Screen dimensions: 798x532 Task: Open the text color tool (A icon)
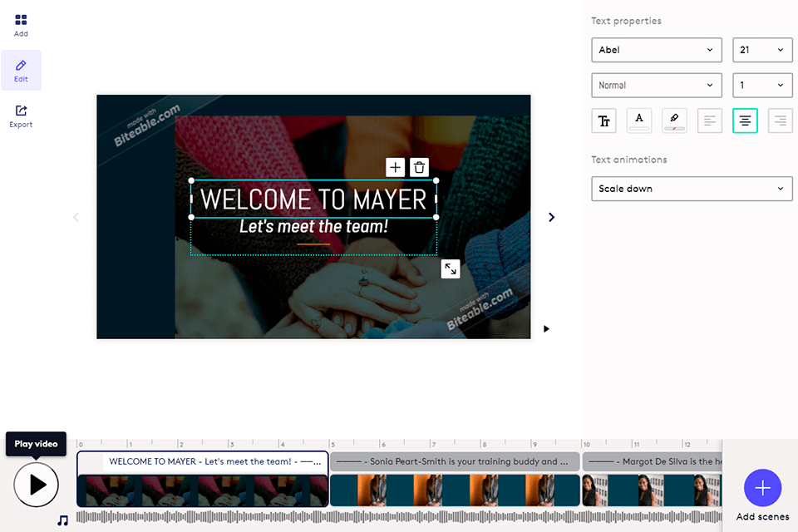638,120
